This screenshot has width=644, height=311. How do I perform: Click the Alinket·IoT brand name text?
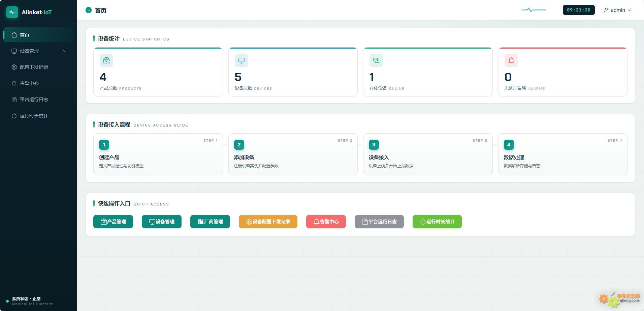(x=37, y=12)
